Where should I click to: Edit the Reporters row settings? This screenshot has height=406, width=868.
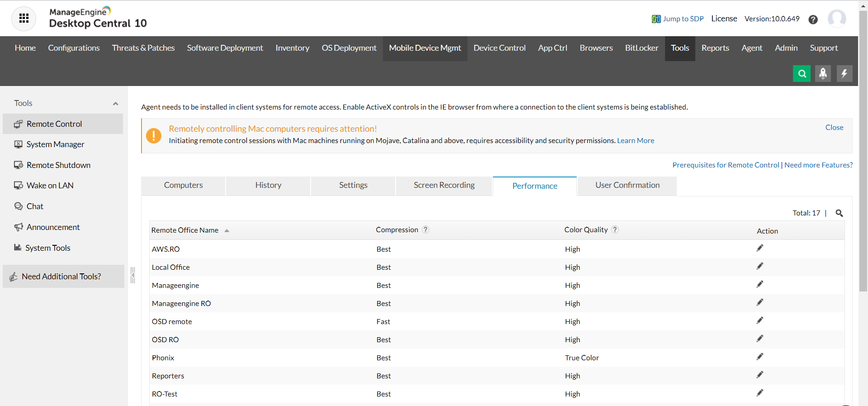tap(759, 375)
